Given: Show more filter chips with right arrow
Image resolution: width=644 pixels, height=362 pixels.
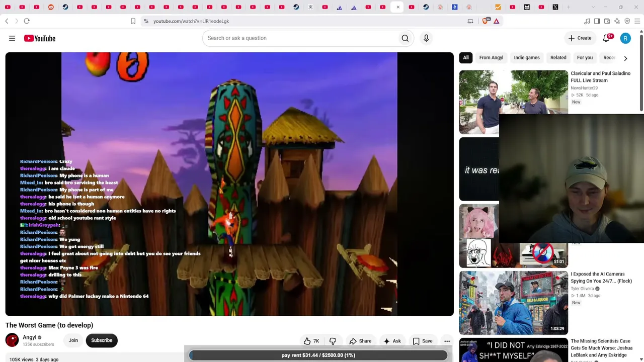Looking at the screenshot, I should (x=625, y=58).
